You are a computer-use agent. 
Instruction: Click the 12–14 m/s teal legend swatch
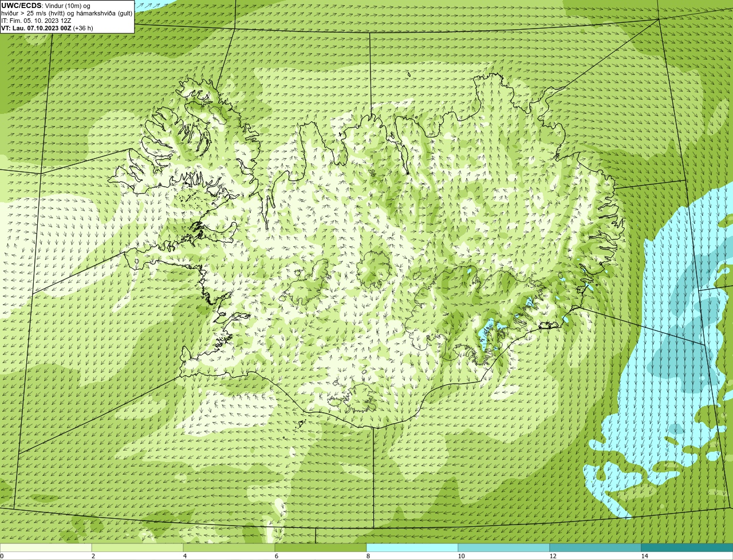click(x=596, y=547)
